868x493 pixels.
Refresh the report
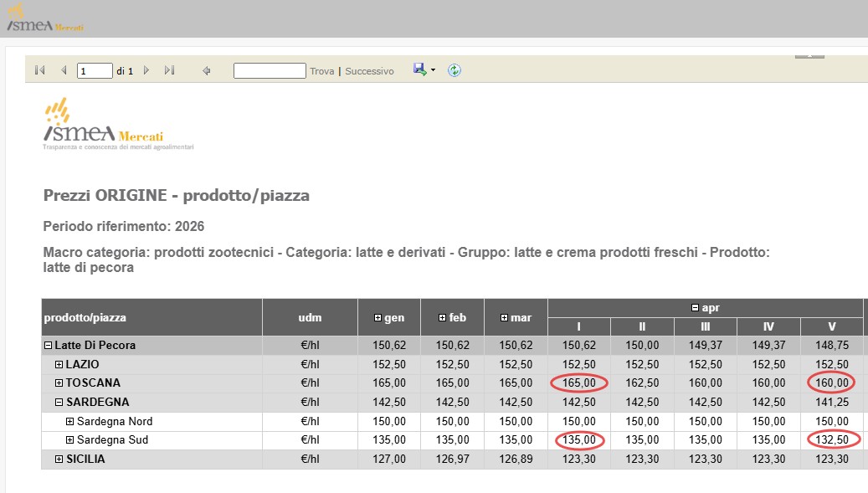(455, 70)
